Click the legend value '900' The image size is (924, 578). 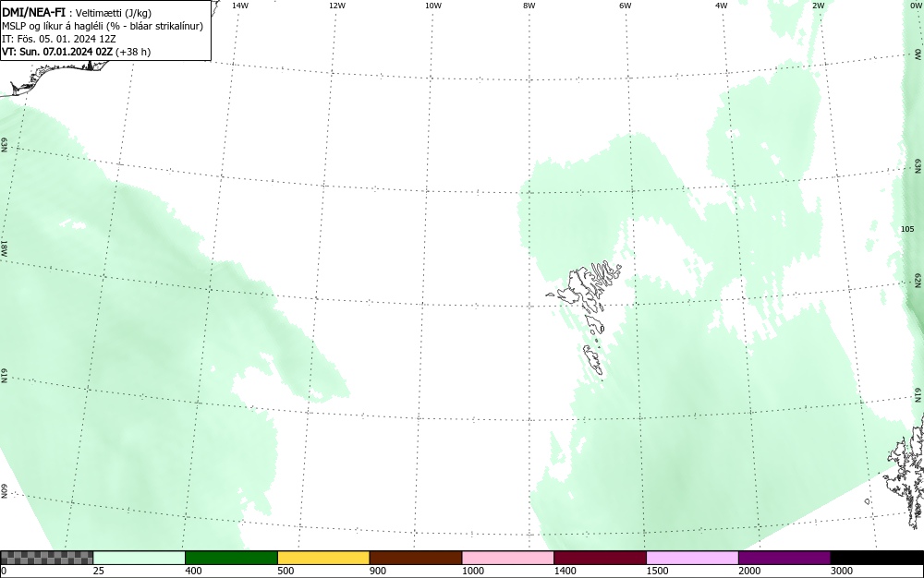point(378,571)
